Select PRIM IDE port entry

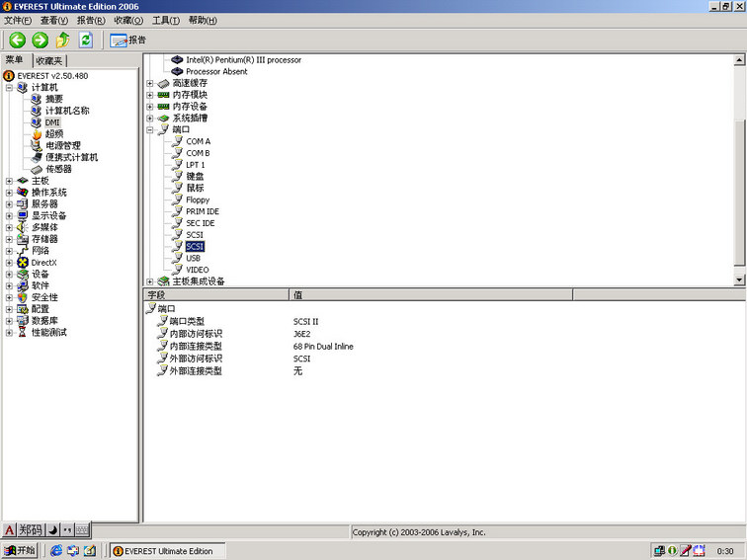(x=203, y=211)
